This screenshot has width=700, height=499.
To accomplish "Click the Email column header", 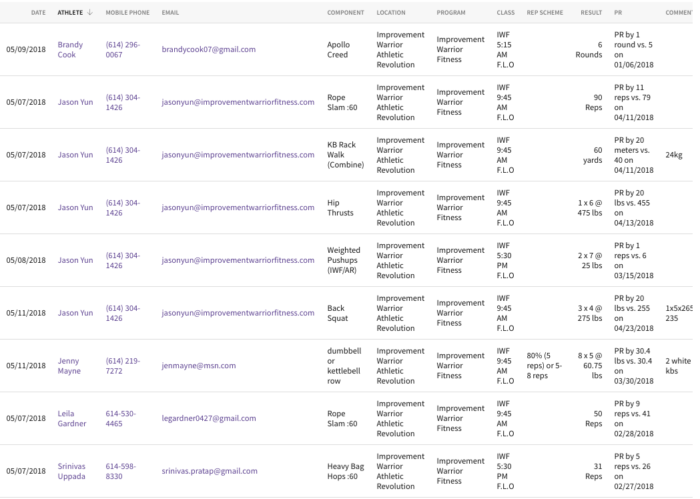I will click(x=170, y=12).
